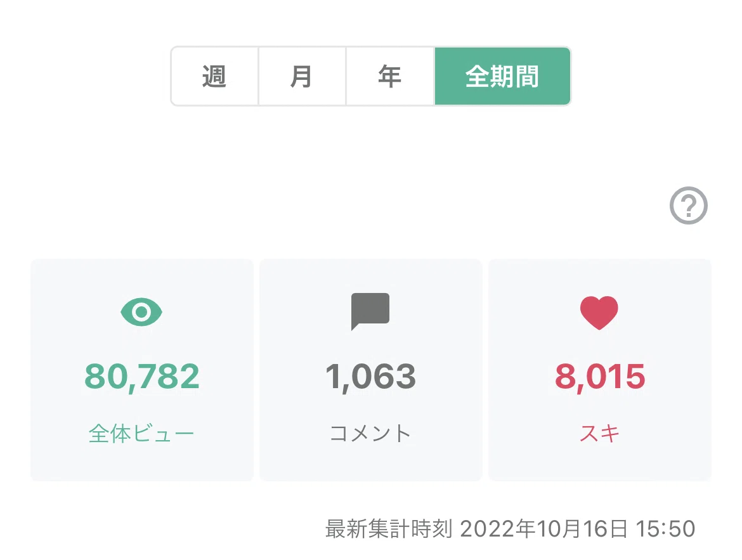Screen dimensions: 742x560
Task: Choose the 年 period tab
Action: tap(390, 76)
